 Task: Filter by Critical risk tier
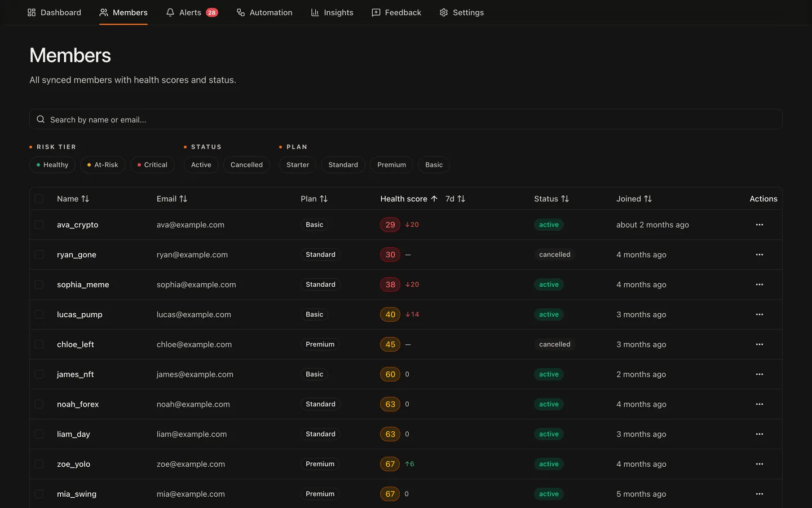(152, 165)
